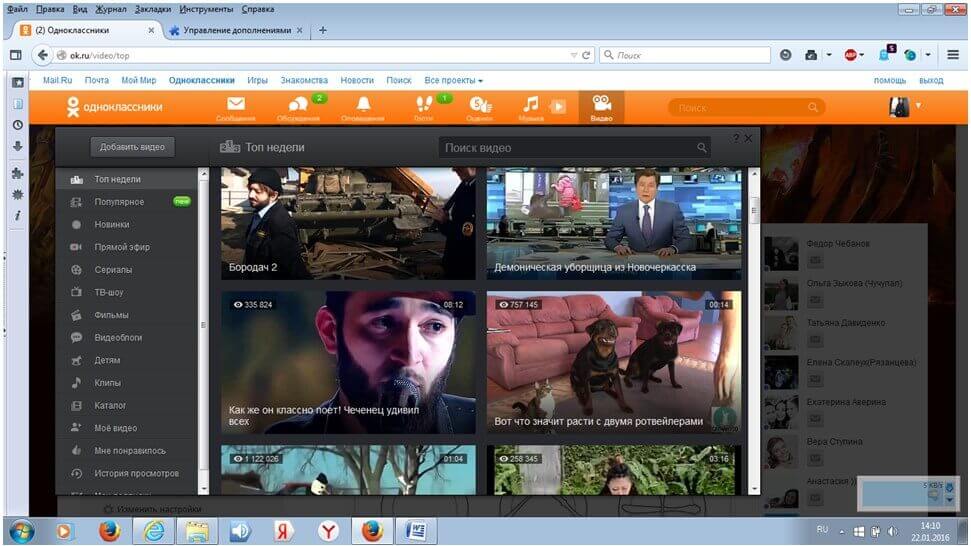Open the Закладки menu
Screen dimensions: 971x546
click(x=154, y=8)
